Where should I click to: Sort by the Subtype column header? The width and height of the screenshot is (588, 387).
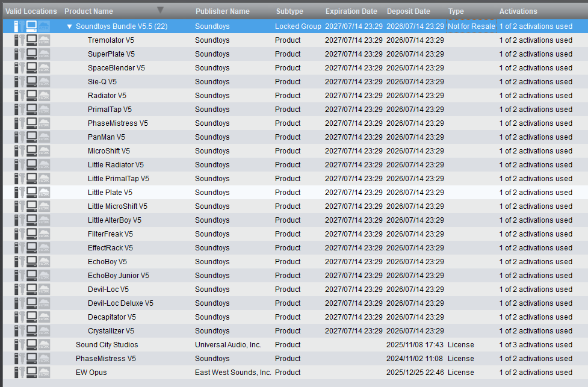click(289, 11)
